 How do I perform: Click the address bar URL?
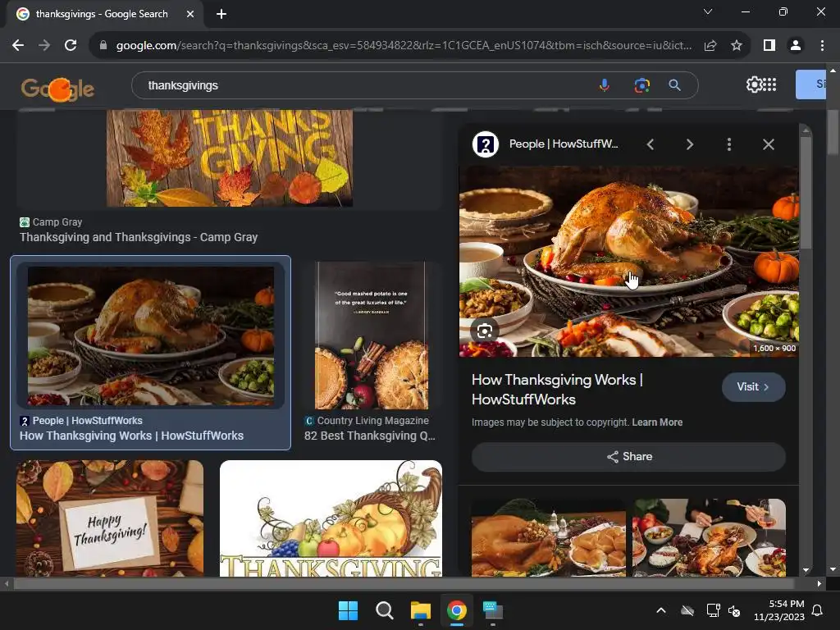coord(404,46)
